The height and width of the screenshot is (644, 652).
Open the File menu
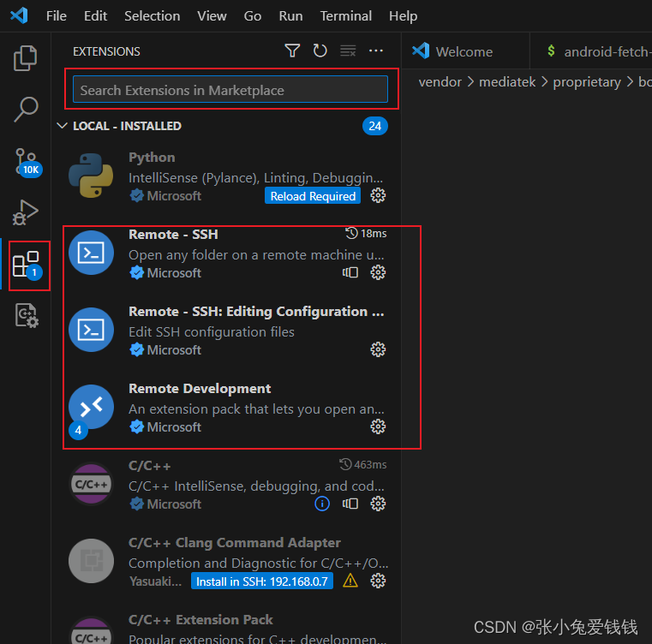pyautogui.click(x=57, y=15)
